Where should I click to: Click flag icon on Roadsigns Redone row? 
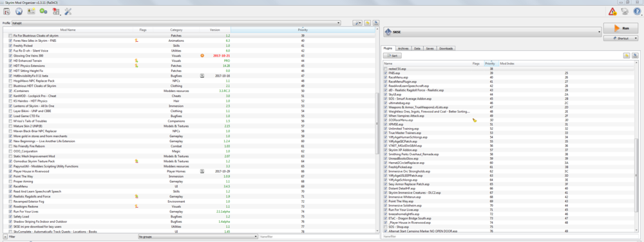[137, 207]
